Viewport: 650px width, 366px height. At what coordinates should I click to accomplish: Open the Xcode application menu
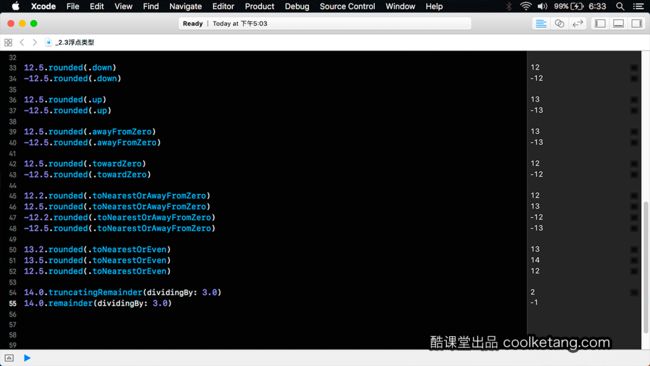43,6
